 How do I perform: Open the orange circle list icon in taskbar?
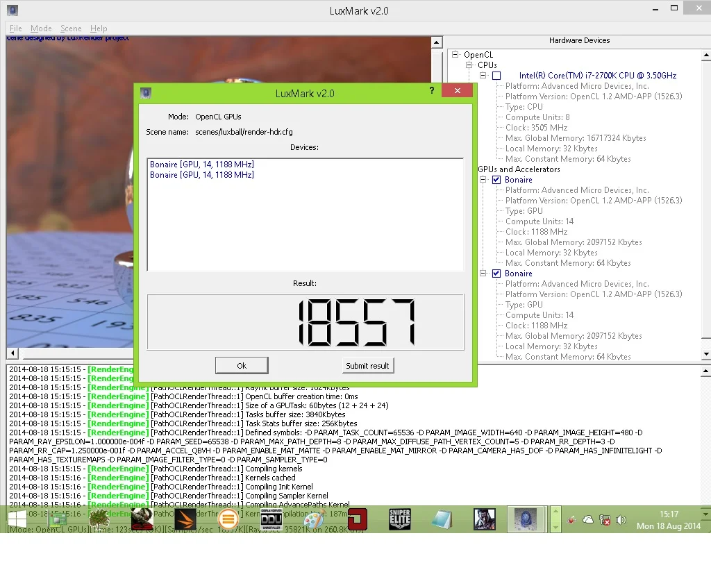click(228, 519)
